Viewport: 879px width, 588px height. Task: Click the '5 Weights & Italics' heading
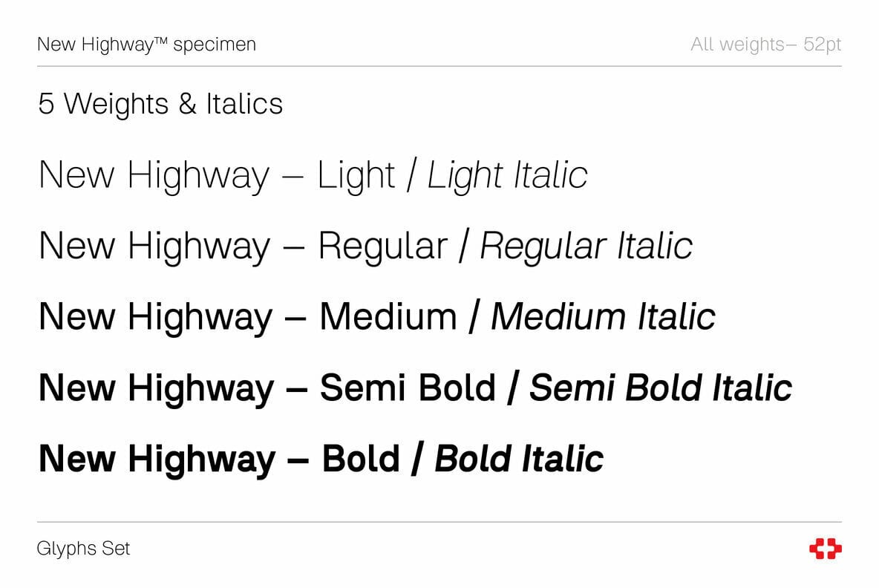tap(160, 104)
